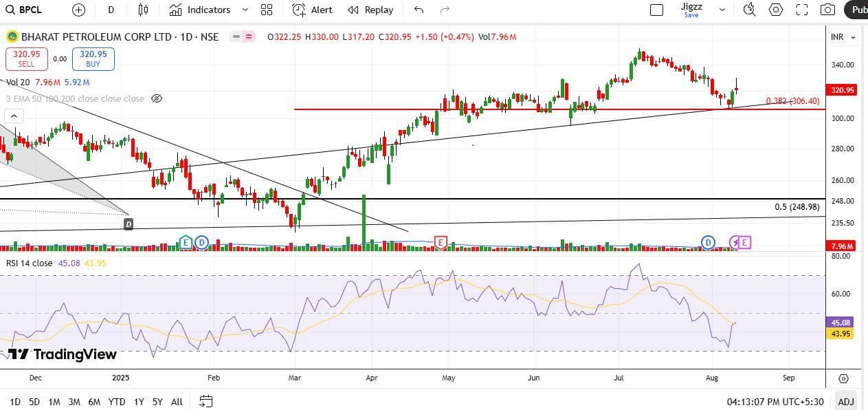This screenshot has height=410, width=868.
Task: Show the hidden 3 EMA indicator
Action: 156,98
